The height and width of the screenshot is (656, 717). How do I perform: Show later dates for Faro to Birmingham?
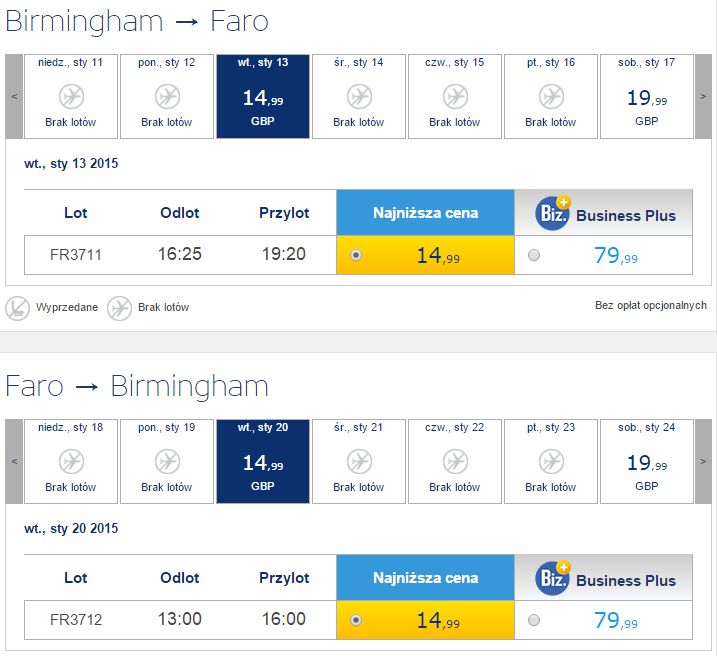pos(704,461)
